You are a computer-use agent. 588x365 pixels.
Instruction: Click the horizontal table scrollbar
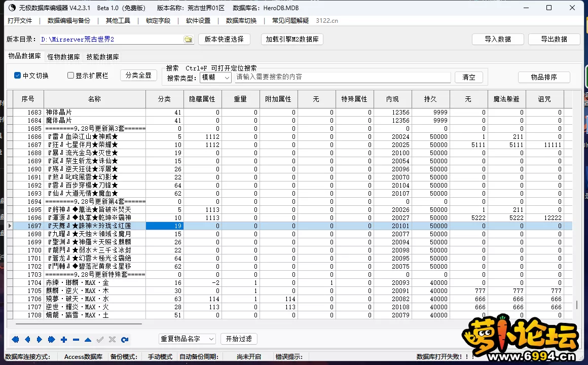(79, 323)
